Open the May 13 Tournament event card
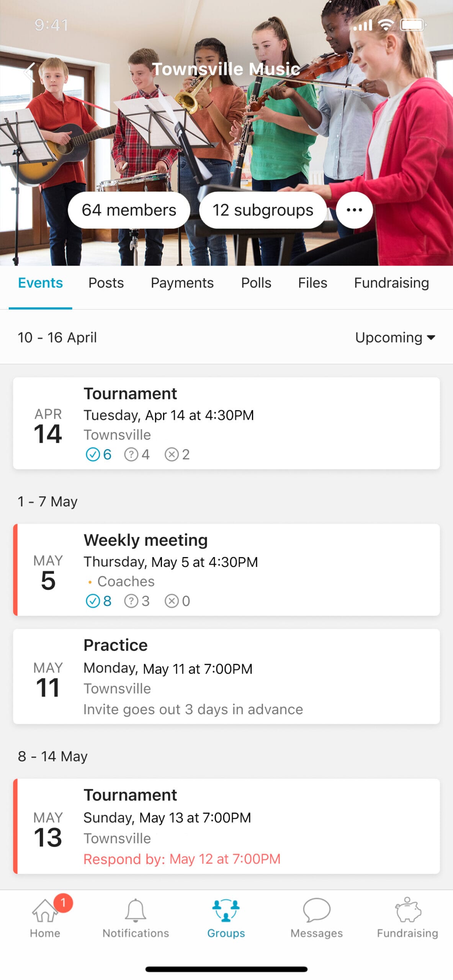 (x=226, y=826)
